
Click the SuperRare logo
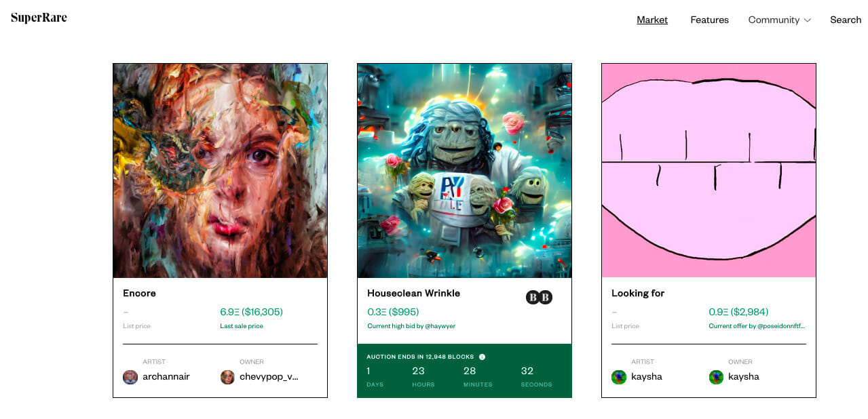(39, 18)
